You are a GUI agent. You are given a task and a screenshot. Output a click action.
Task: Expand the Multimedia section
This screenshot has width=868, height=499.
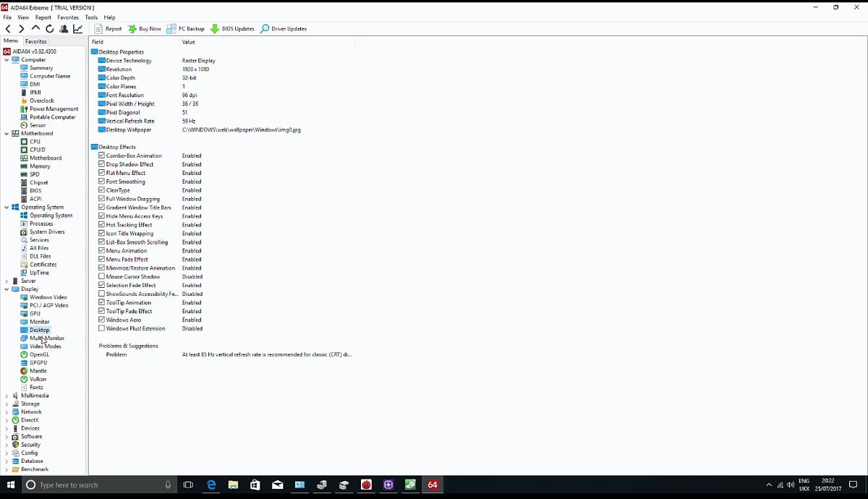6,395
